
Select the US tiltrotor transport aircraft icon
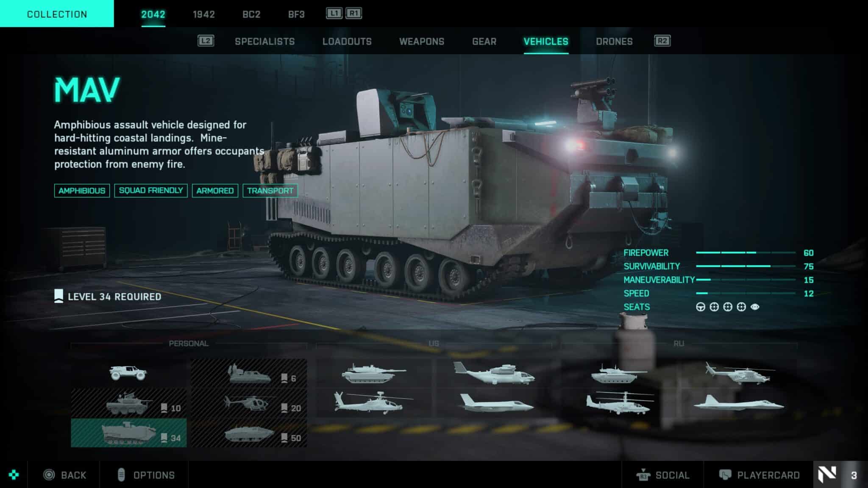[x=494, y=373]
